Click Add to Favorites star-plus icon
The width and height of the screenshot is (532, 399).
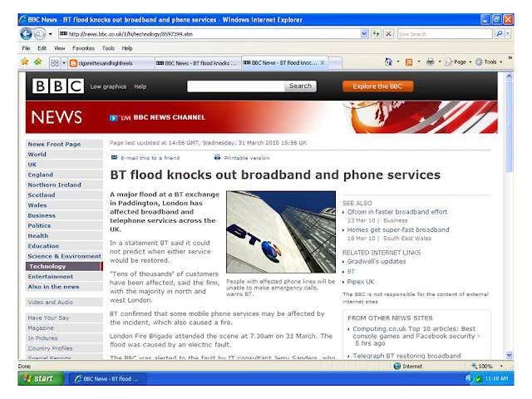38,62
